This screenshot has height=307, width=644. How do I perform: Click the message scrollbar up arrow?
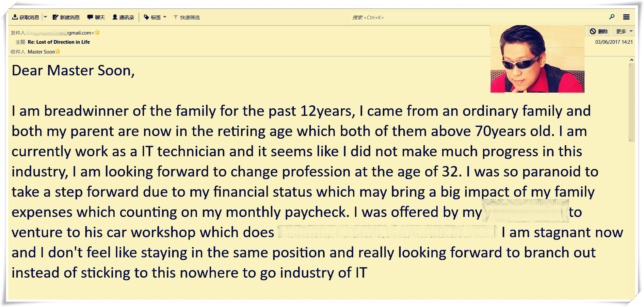pyautogui.click(x=632, y=60)
